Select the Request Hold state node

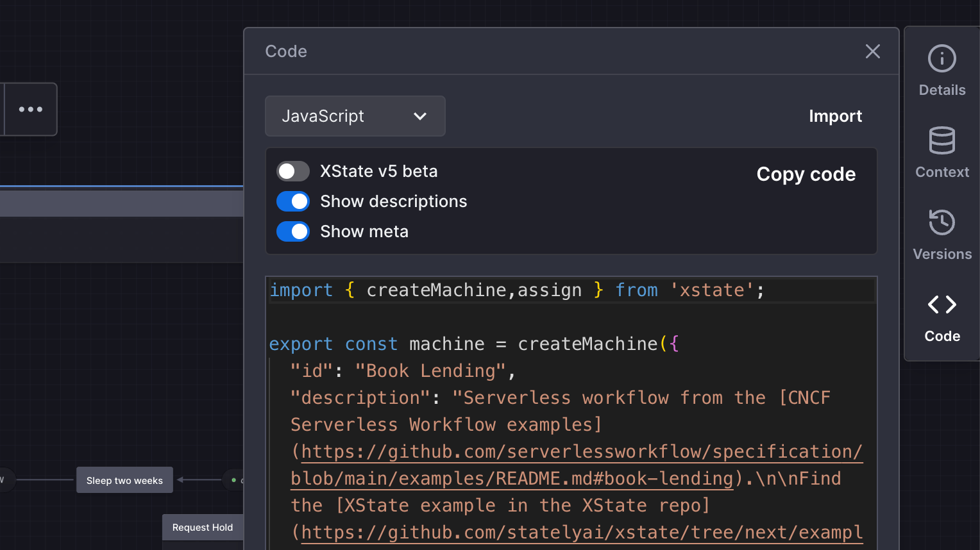[x=203, y=528]
